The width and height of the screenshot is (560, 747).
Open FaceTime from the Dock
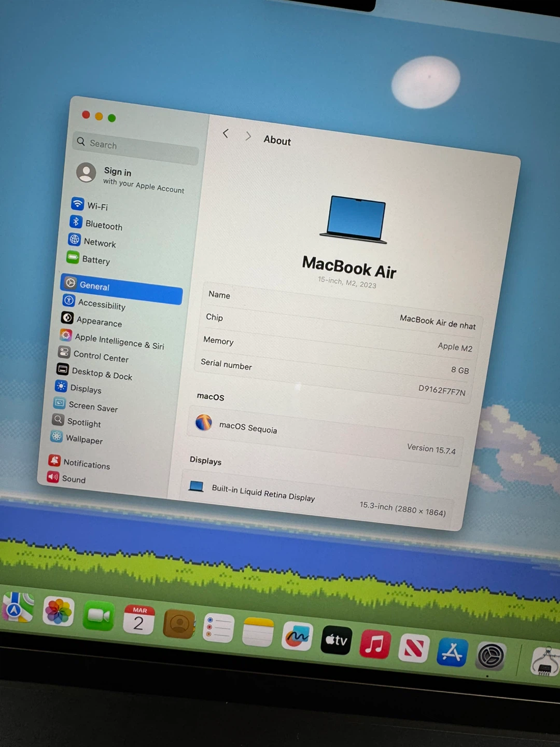[x=98, y=615]
